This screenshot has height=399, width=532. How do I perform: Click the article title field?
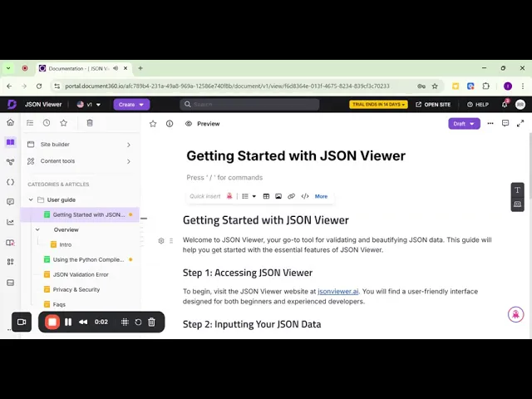(x=296, y=155)
